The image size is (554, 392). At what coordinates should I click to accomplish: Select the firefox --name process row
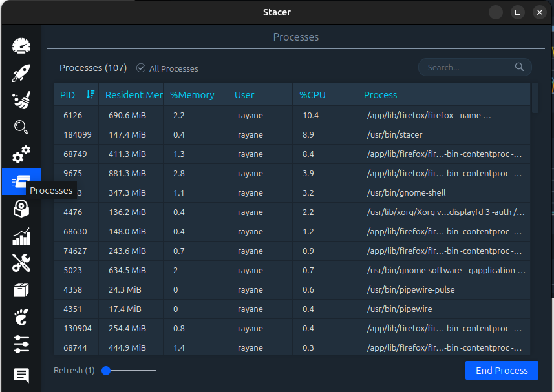coord(292,116)
